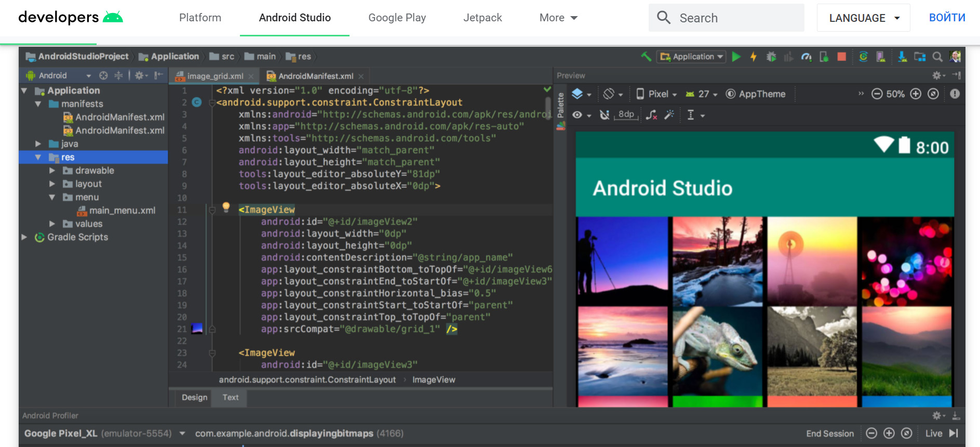Switch to the AndroidManifest.xml editor tab
980x447 pixels.
[316, 76]
